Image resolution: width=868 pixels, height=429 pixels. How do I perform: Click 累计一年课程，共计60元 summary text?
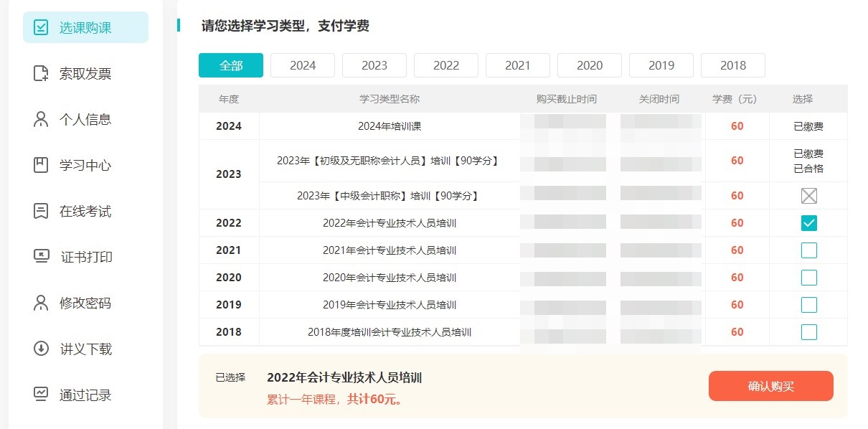[x=336, y=400]
